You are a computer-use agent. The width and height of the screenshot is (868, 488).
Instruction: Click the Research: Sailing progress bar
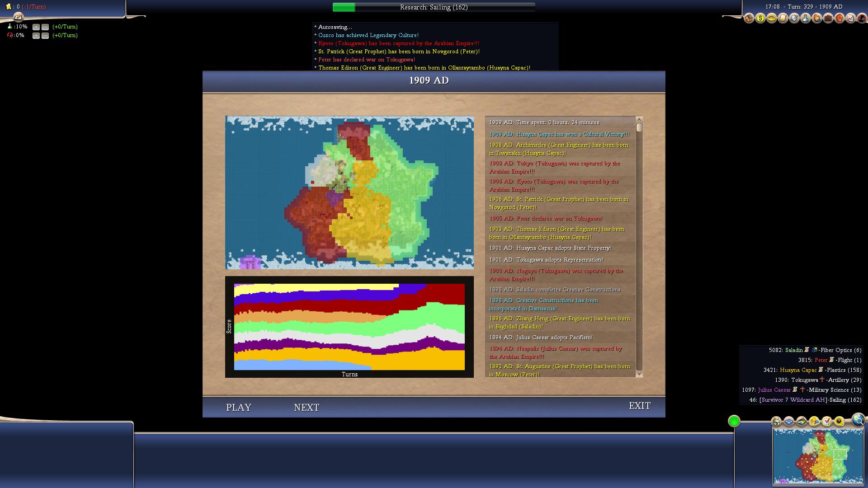[434, 7]
